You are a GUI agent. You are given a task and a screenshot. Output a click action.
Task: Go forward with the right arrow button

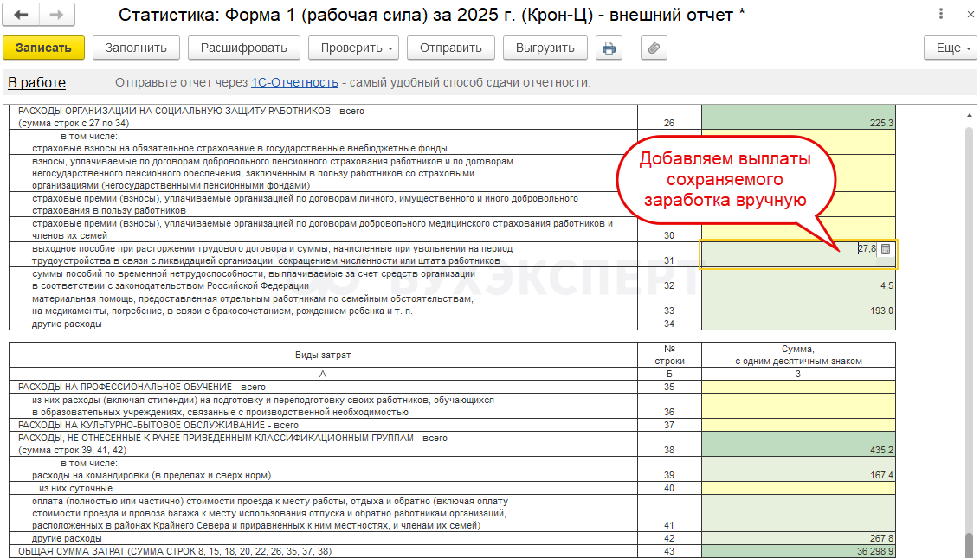click(57, 15)
